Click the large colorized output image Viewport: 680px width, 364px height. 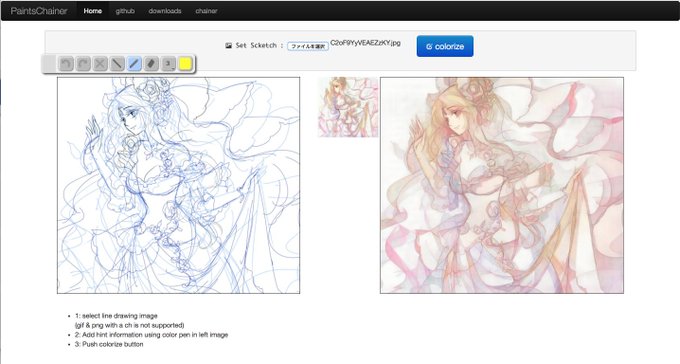[x=502, y=185]
